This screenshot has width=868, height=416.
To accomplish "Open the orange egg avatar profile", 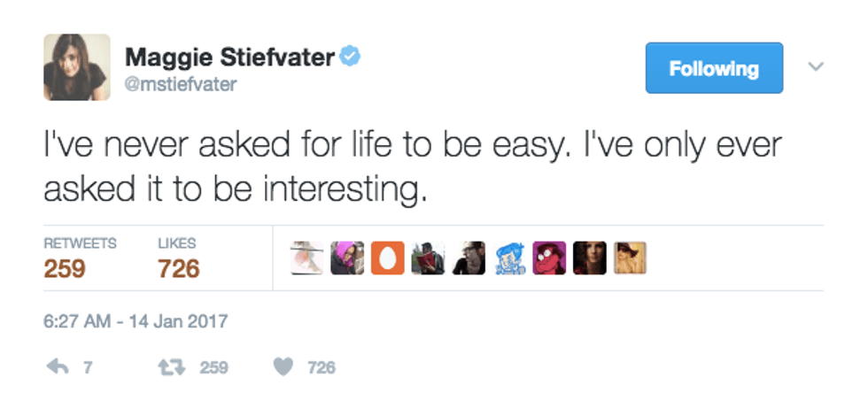I will click(386, 258).
